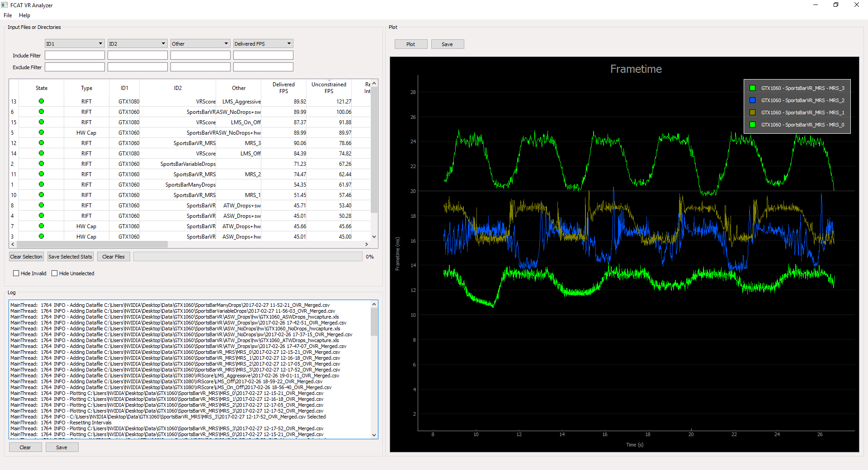Click the blue MRS_2 legend swatch
The height and width of the screenshot is (470, 868).
click(x=752, y=100)
